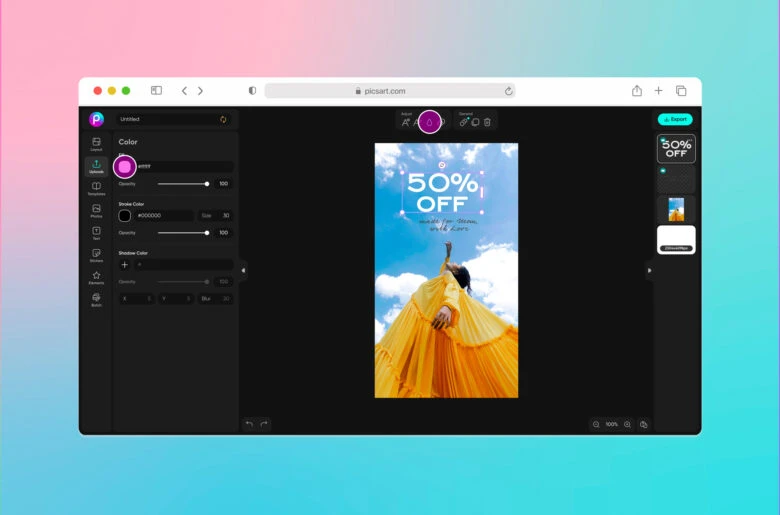Pick the pink fill color swatch
Image resolution: width=780 pixels, height=515 pixels.
[x=125, y=167]
